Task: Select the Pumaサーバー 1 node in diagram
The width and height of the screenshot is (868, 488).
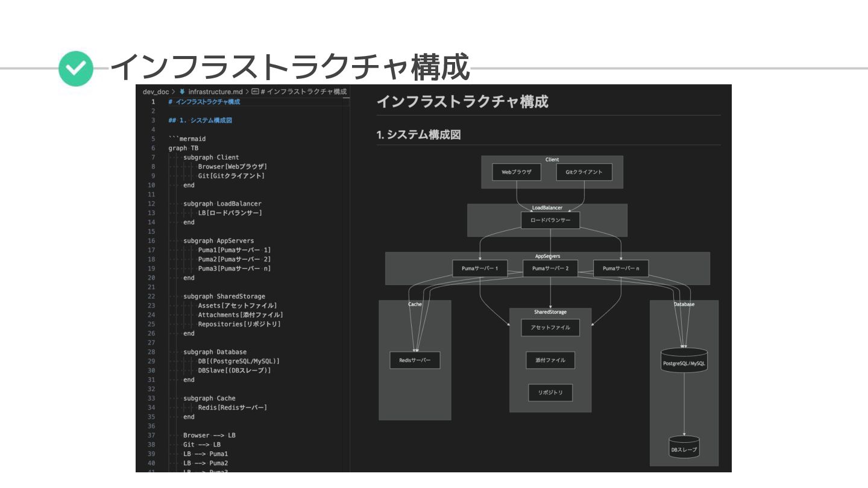Action: [x=480, y=268]
